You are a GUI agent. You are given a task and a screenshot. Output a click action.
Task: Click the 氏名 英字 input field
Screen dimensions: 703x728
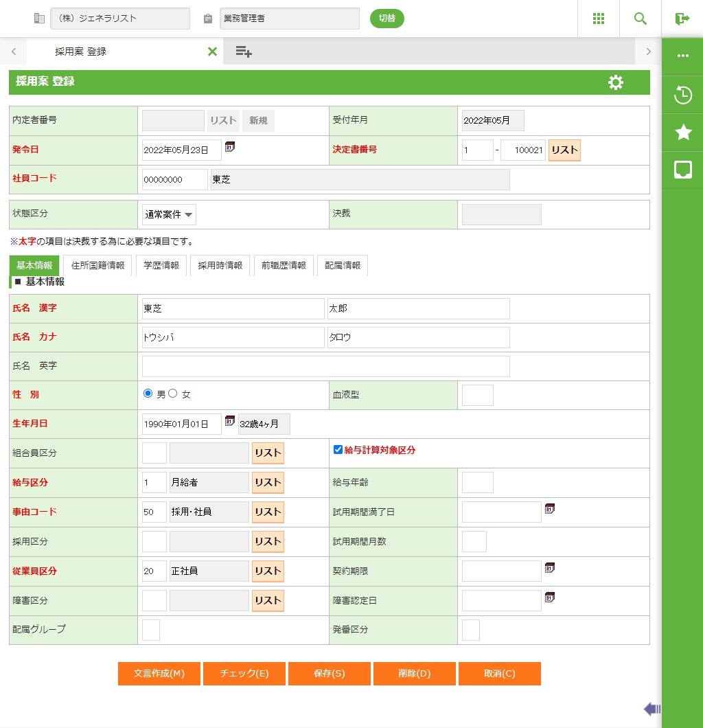[326, 366]
